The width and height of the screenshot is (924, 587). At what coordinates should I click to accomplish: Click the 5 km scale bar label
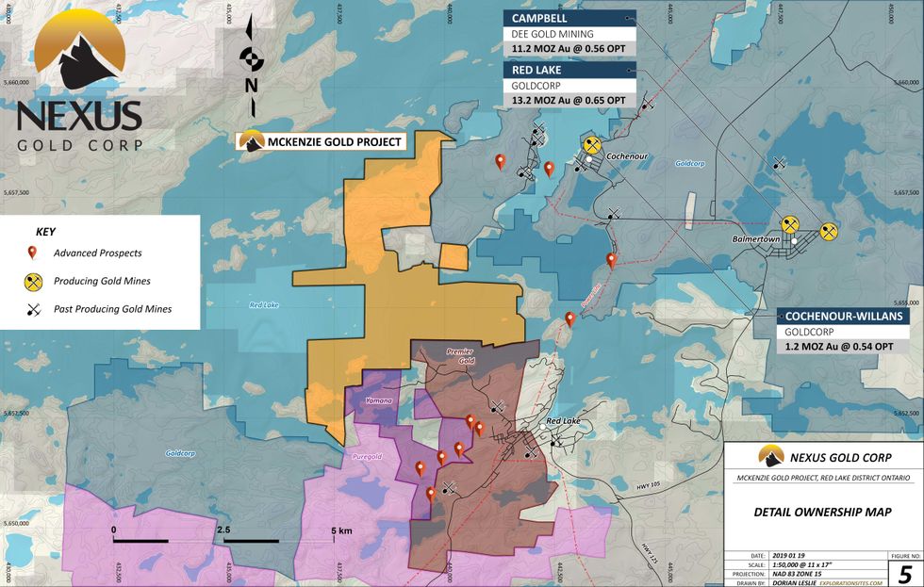(340, 530)
